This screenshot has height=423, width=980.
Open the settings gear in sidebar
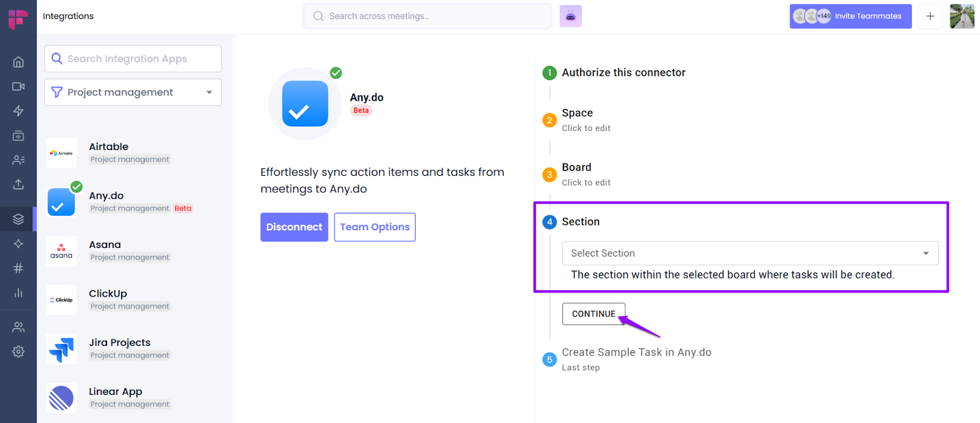[18, 351]
